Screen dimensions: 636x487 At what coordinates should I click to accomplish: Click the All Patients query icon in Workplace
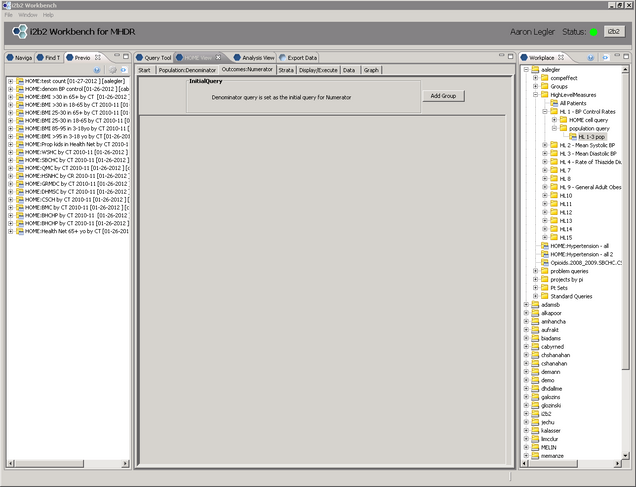click(x=554, y=103)
